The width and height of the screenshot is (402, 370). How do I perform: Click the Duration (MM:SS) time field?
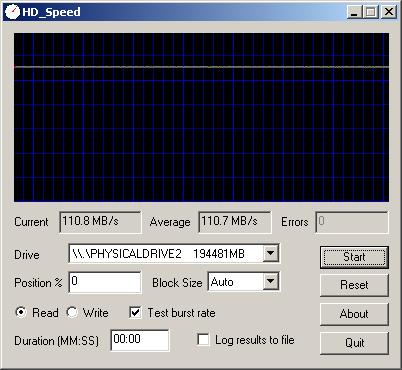click(x=140, y=340)
